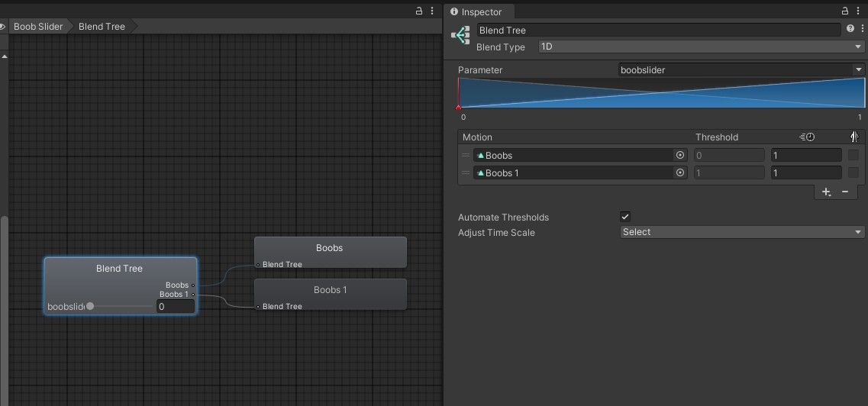The width and height of the screenshot is (868, 406).
Task: Click the vertical scrollbar on graph left edge
Action: (4, 310)
